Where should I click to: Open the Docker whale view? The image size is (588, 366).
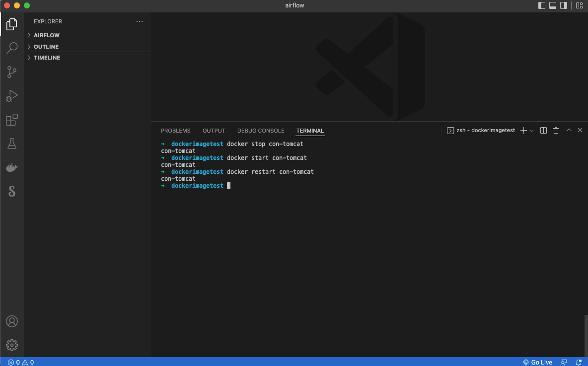click(x=11, y=168)
